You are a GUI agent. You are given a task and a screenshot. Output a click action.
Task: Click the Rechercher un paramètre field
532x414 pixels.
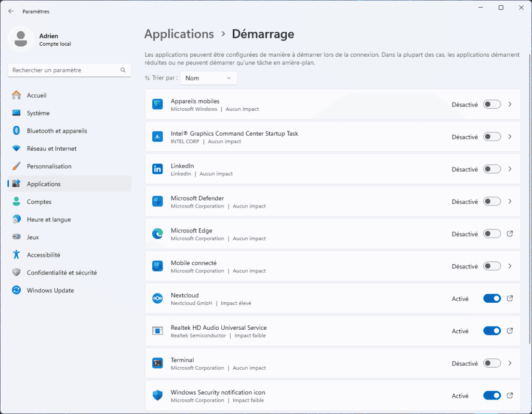point(69,70)
